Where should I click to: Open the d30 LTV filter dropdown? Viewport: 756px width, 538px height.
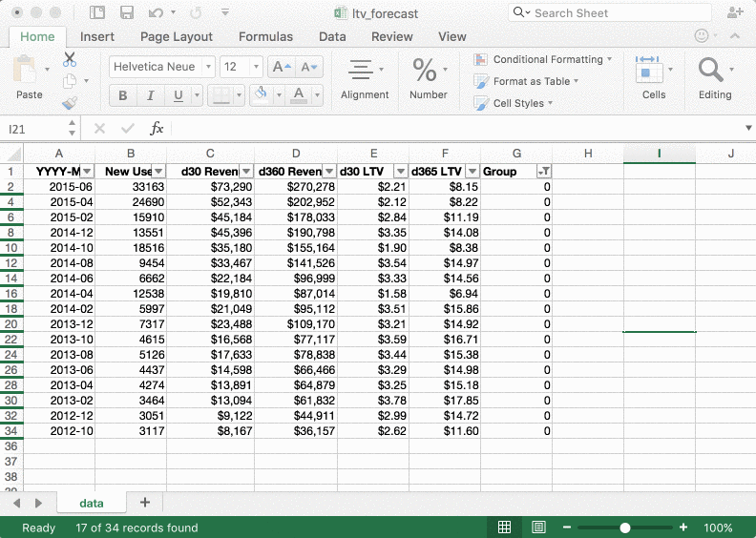[x=401, y=172]
